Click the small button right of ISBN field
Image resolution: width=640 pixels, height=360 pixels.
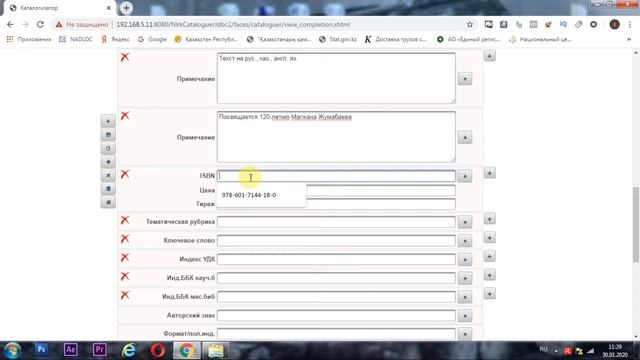(x=465, y=176)
